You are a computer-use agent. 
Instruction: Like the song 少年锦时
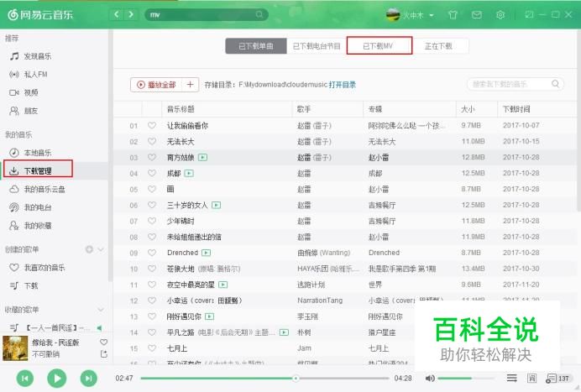coord(152,222)
